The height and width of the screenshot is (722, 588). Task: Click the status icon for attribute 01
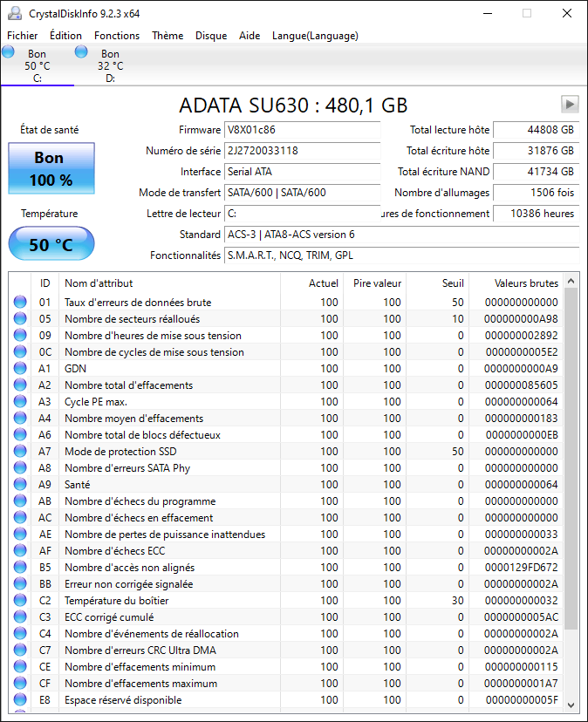(20, 302)
